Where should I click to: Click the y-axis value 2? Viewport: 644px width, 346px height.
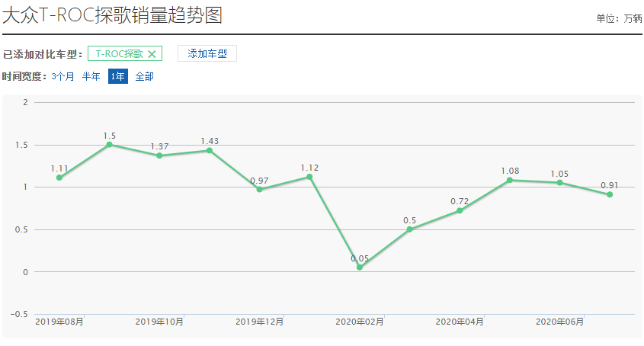click(x=25, y=102)
